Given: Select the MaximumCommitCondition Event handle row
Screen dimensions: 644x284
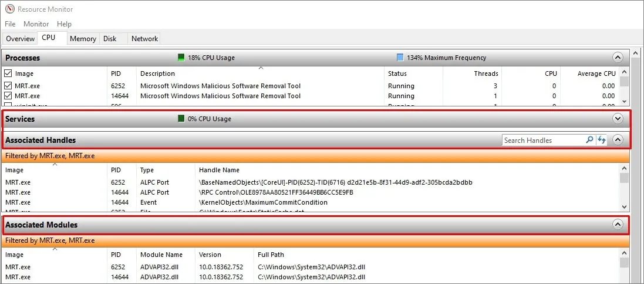Looking at the screenshot, I should (311, 202).
